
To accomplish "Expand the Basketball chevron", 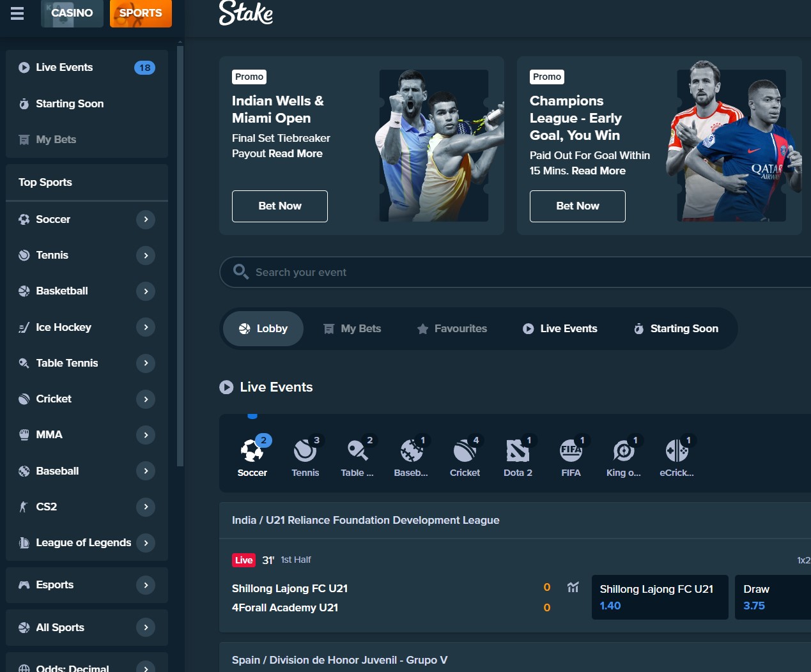I will point(146,291).
